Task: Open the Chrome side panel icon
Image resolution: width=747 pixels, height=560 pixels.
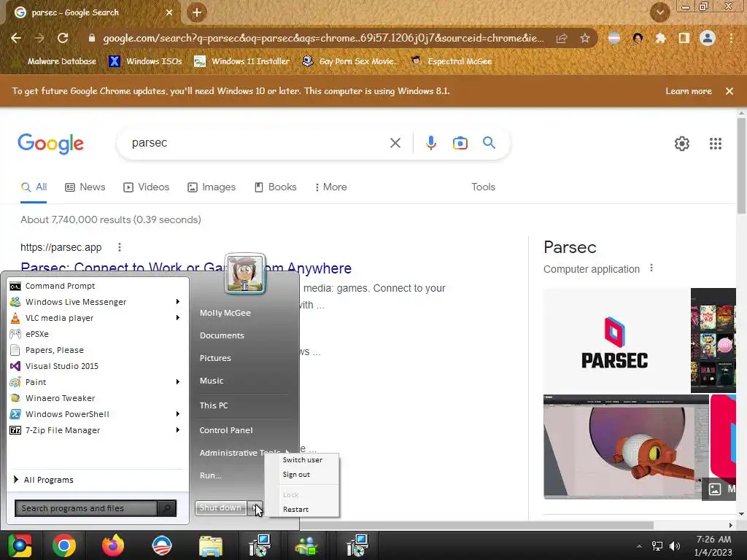Action: click(684, 38)
